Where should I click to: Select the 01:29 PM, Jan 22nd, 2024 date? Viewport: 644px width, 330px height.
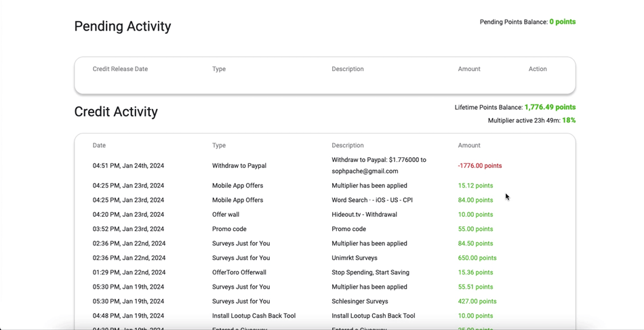129,272
